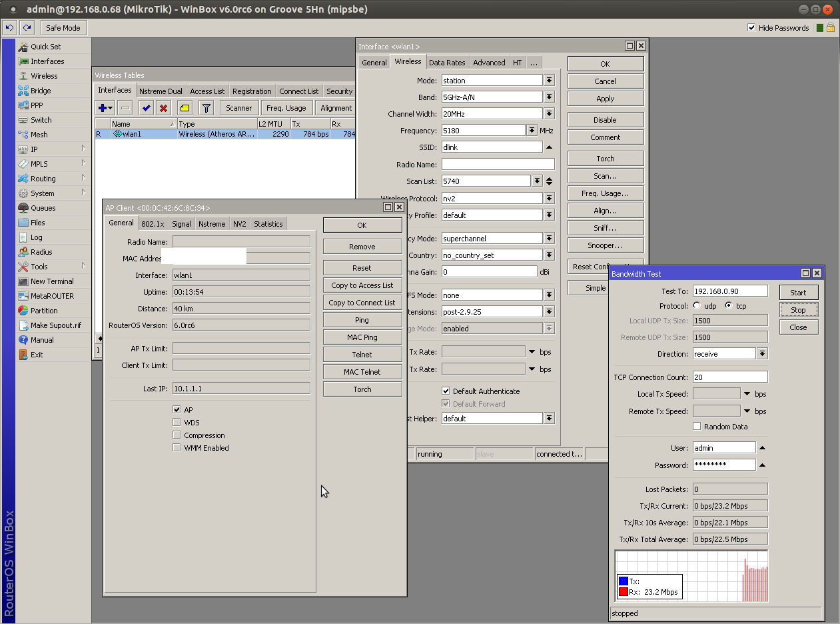Open the Mode dropdown showing station

coord(549,81)
